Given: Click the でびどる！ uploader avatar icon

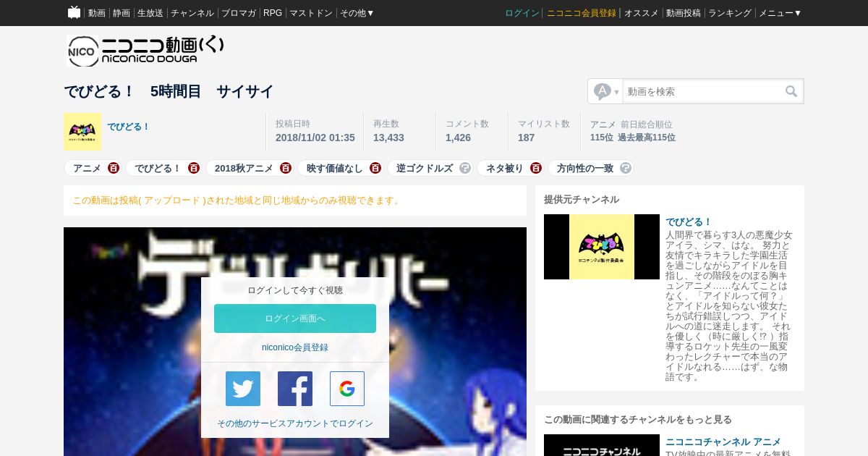Looking at the screenshot, I should coord(82,132).
